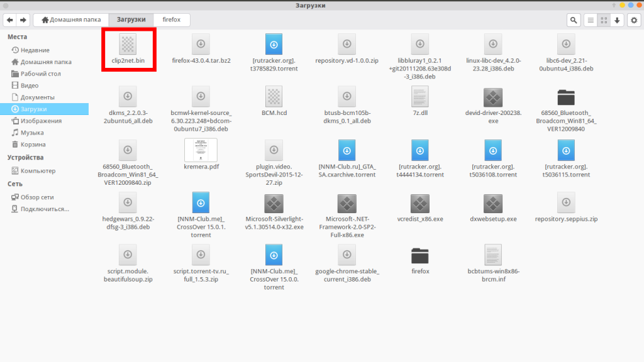The height and width of the screenshot is (362, 644).
Task: Open the sort options down-arrow
Action: tap(617, 20)
